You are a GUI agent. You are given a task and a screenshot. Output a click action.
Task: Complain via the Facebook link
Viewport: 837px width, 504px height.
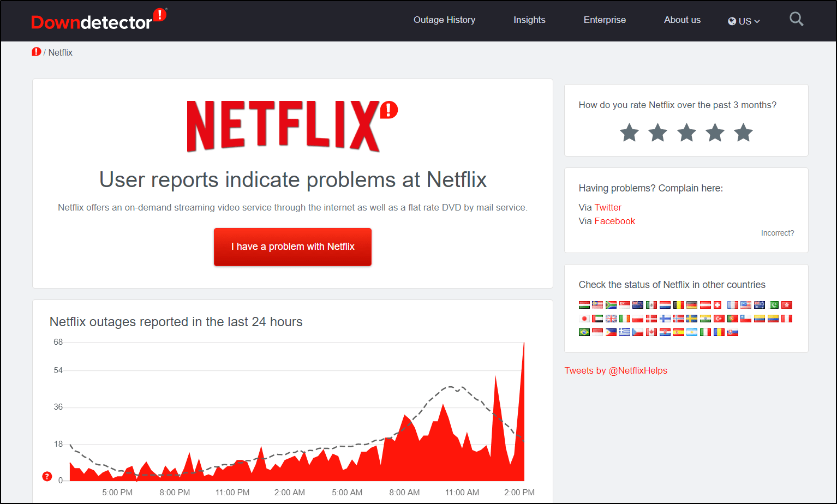(x=614, y=221)
